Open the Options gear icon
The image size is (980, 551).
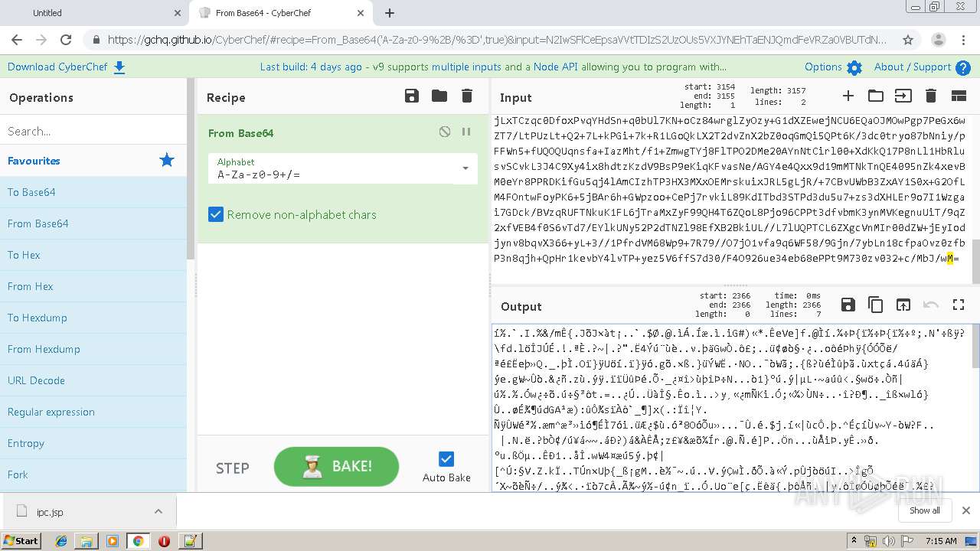point(854,67)
